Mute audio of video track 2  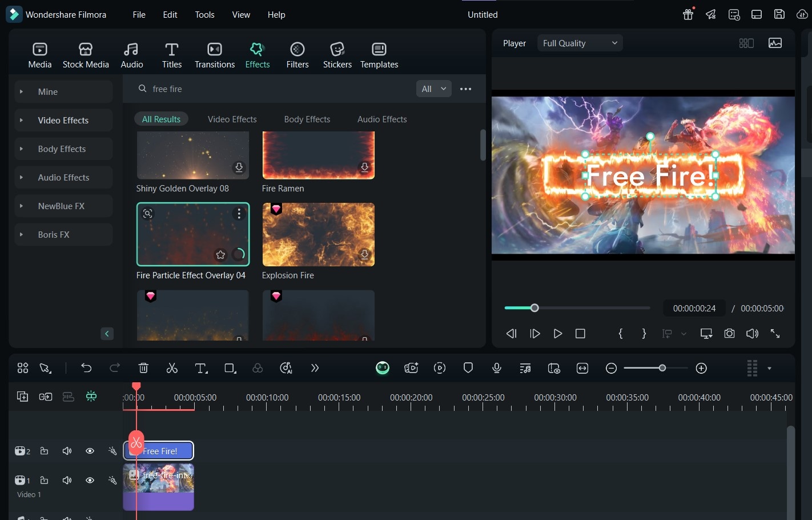click(67, 451)
